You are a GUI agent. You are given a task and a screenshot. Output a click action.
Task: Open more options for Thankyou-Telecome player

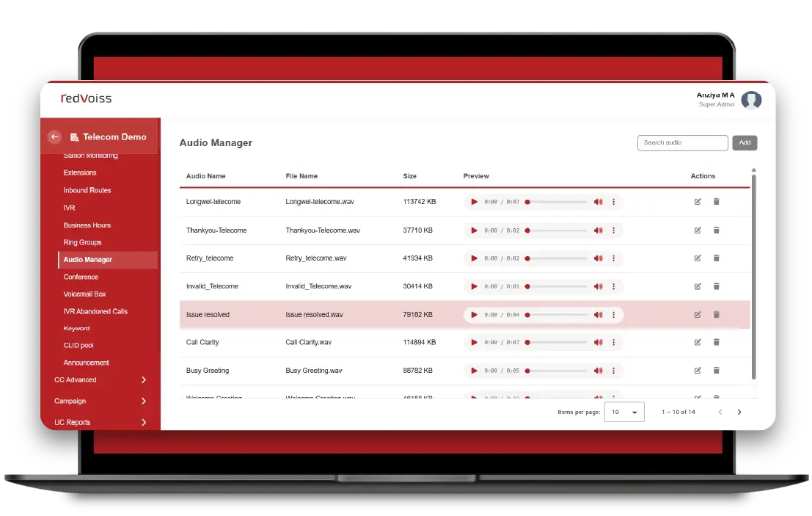[614, 230]
